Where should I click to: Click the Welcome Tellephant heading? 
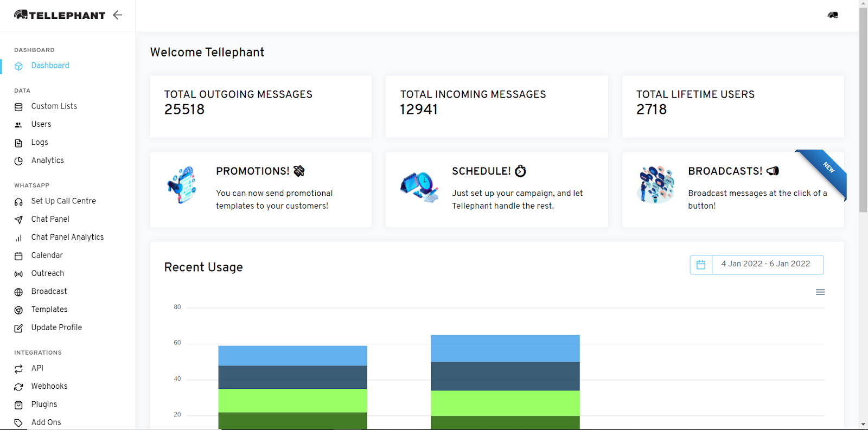[207, 52]
